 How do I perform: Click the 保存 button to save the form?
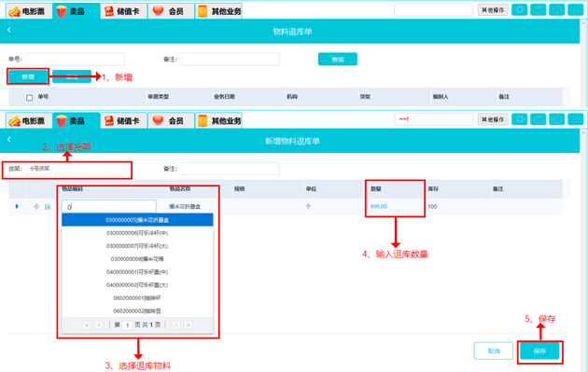539,351
